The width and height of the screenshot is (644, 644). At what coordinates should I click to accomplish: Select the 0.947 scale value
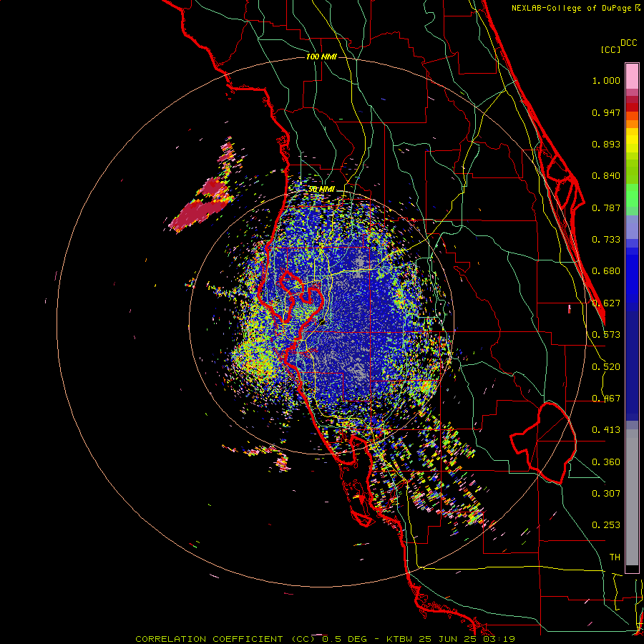click(606, 112)
